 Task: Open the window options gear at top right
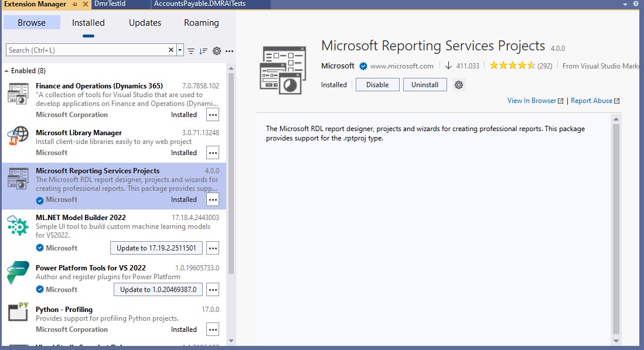[636, 4]
